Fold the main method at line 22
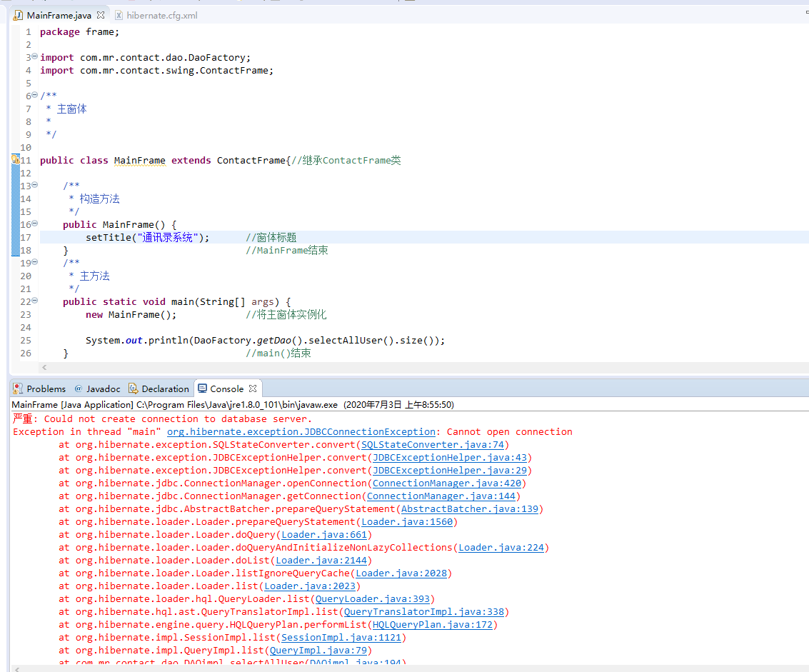The height and width of the screenshot is (672, 809). coord(34,300)
